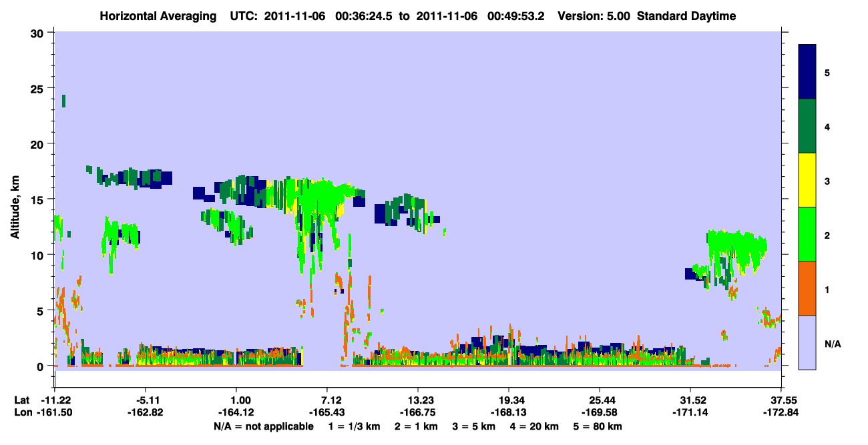Click the y-axis tick label 20
868x445 pixels.
[x=39, y=143]
